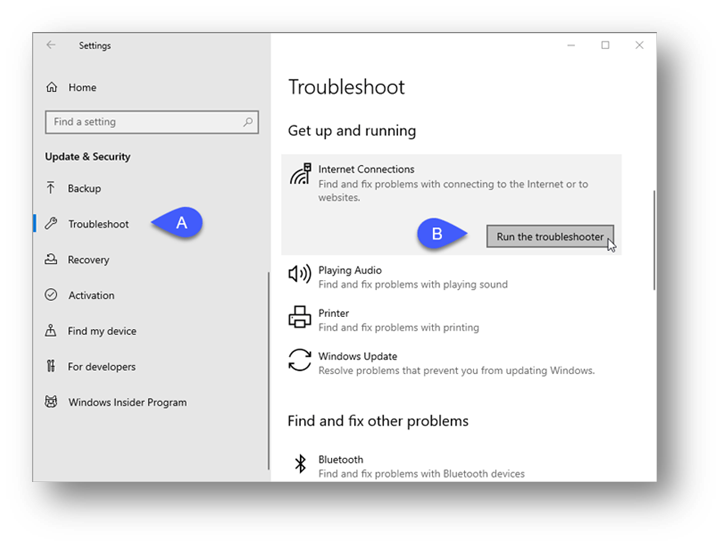This screenshot has height=547, width=722.
Task: Click 'Find and fix problems with Bluetooth devices'
Action: pos(421,474)
